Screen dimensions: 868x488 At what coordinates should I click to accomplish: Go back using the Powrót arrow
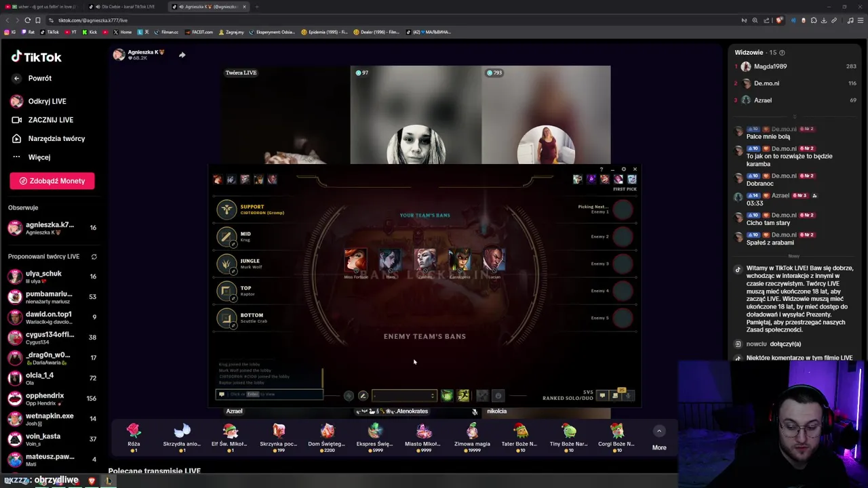coord(17,79)
